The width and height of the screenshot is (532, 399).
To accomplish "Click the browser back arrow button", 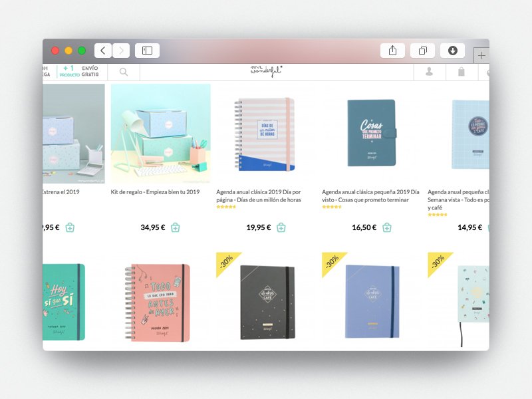I will [x=103, y=51].
